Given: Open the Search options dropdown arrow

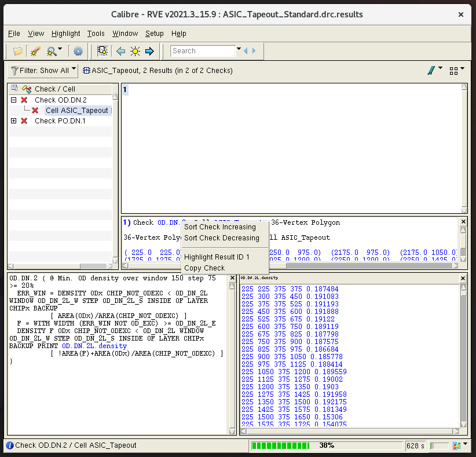Looking at the screenshot, I should 239,49.
